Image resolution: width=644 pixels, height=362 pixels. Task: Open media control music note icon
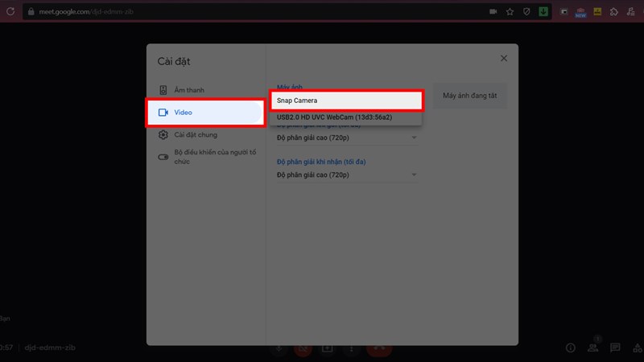click(631, 12)
